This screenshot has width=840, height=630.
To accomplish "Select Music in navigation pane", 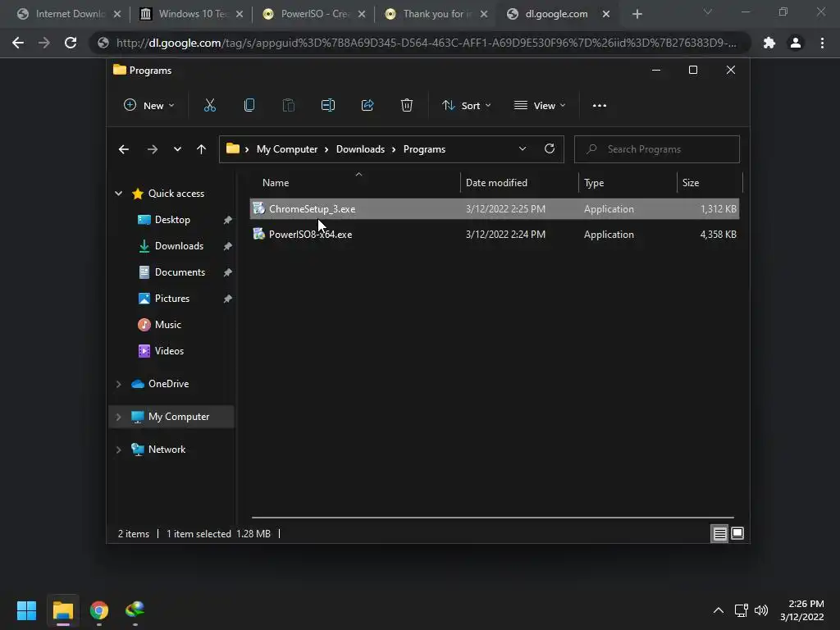I will (167, 325).
